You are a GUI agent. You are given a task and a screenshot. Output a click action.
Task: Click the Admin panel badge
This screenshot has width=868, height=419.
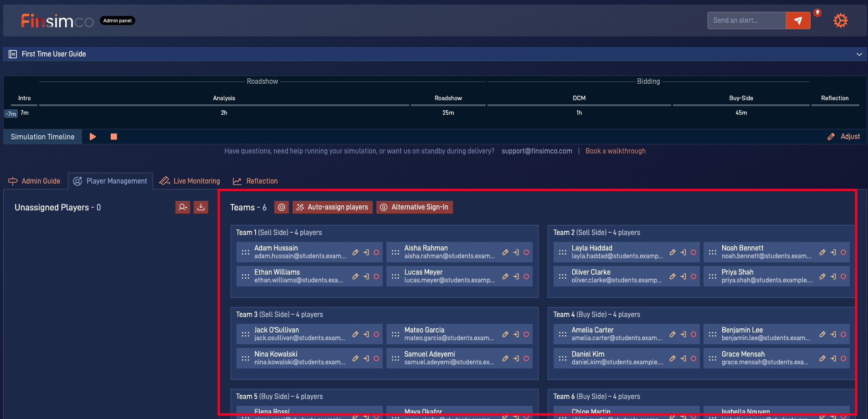point(118,20)
